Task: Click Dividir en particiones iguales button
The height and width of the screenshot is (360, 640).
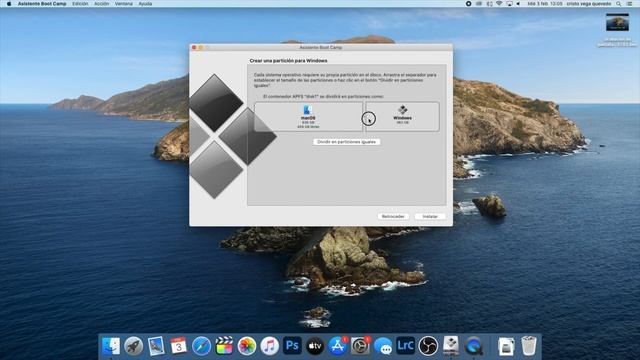Action: pos(347,142)
